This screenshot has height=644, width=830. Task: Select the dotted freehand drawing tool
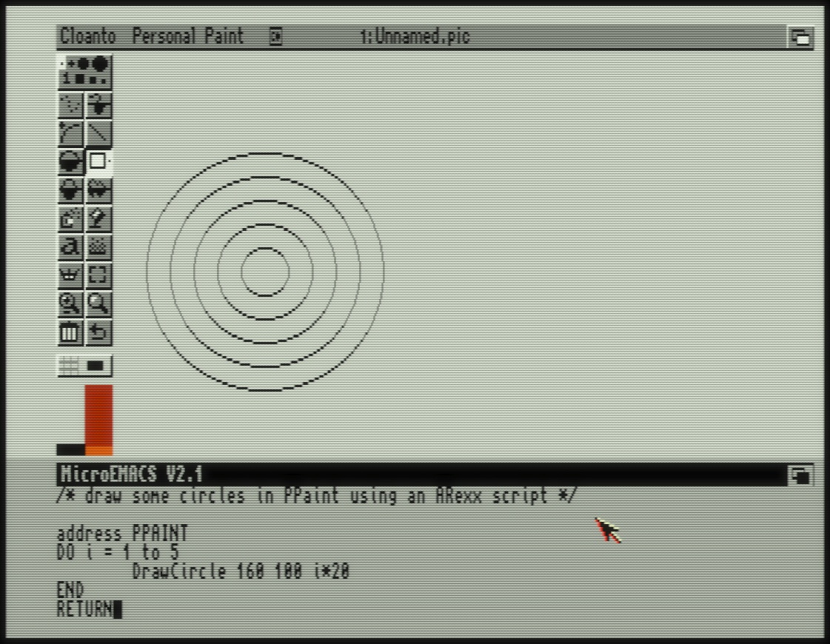[x=70, y=104]
